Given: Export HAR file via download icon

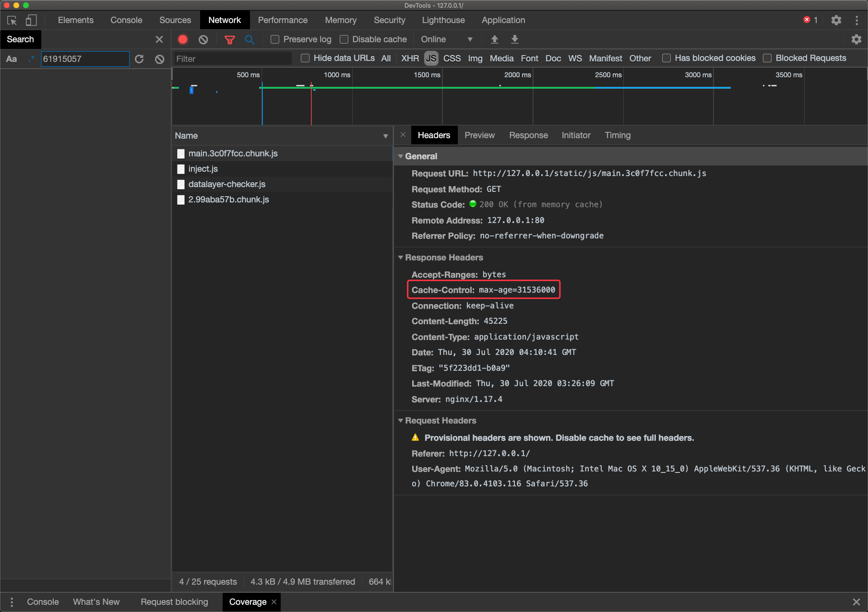Looking at the screenshot, I should (x=514, y=39).
